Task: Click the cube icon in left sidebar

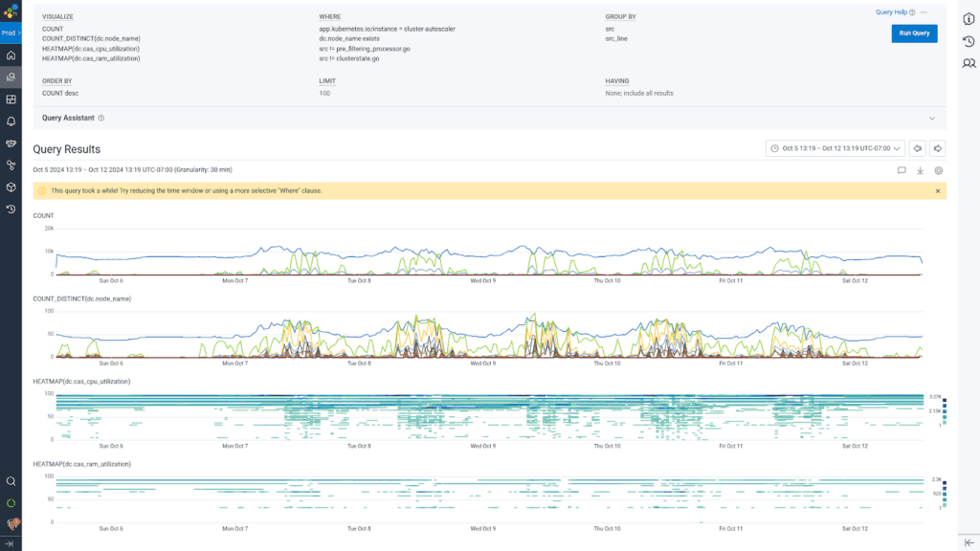Action: [11, 187]
